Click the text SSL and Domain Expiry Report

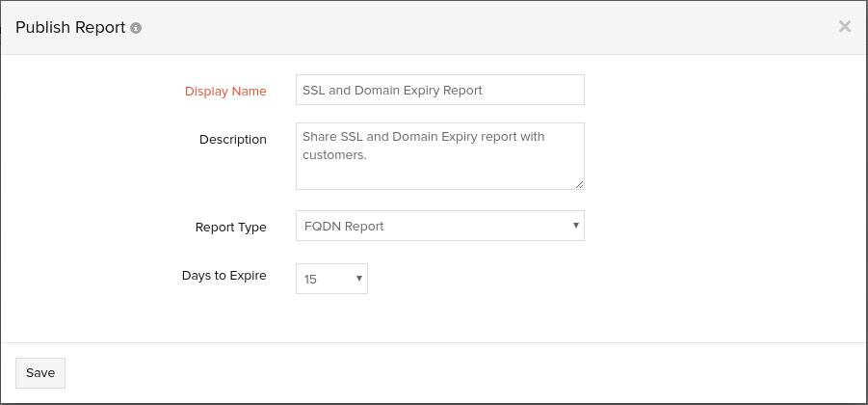(392, 90)
